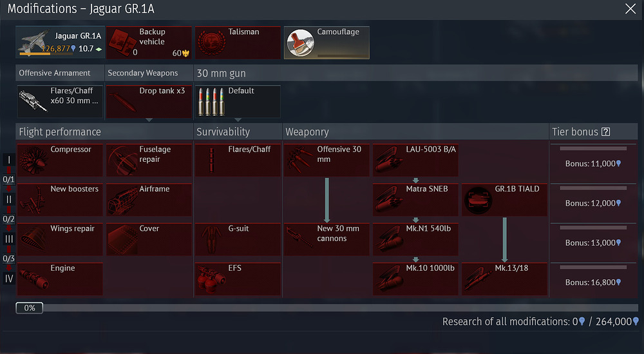
Task: Select the Engine modification icon
Action: (33, 279)
